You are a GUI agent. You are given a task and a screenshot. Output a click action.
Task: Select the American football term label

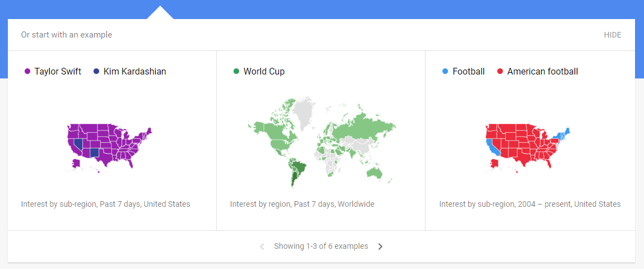tap(543, 72)
